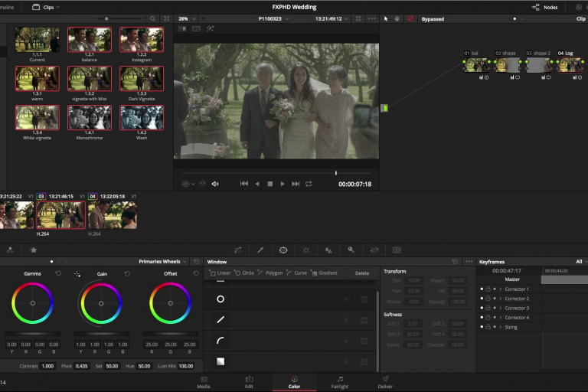This screenshot has height=392, width=588.
Task: Reset the Offset wheel
Action: coord(196,273)
